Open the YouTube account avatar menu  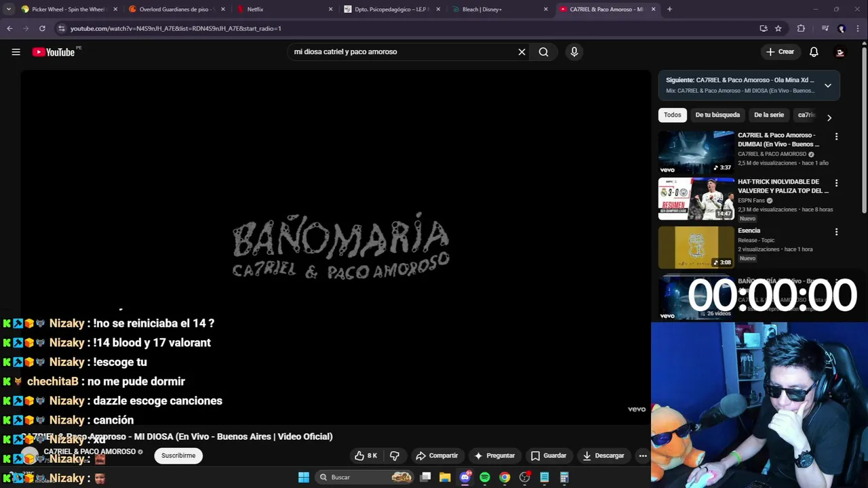point(840,52)
